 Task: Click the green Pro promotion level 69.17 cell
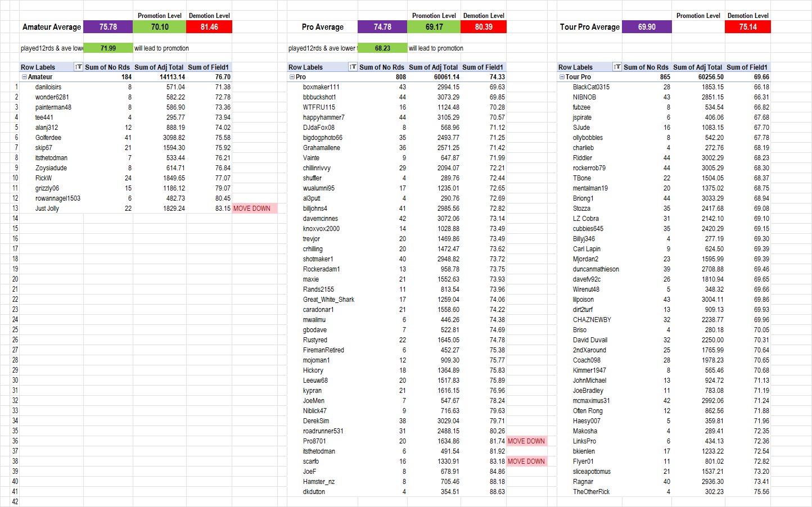pos(434,27)
